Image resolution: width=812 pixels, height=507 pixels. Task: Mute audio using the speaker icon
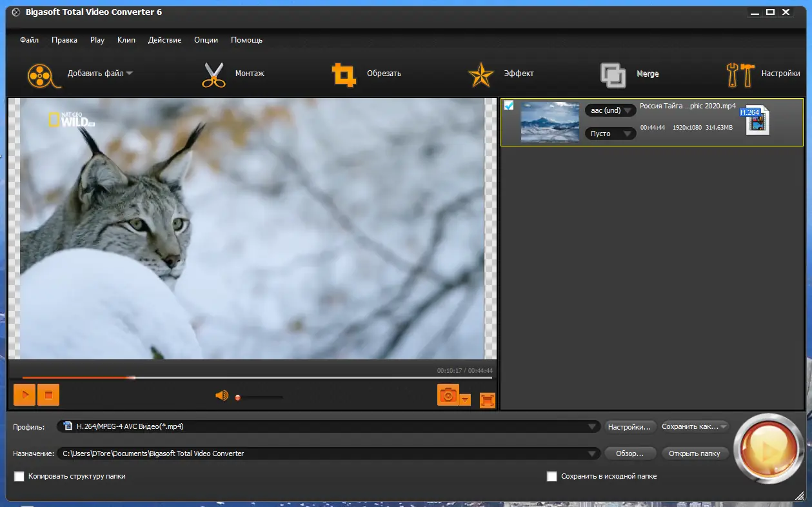(222, 395)
